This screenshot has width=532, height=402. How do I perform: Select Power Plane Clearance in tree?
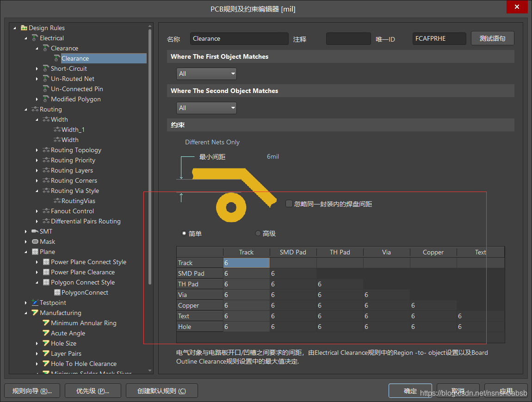point(83,272)
